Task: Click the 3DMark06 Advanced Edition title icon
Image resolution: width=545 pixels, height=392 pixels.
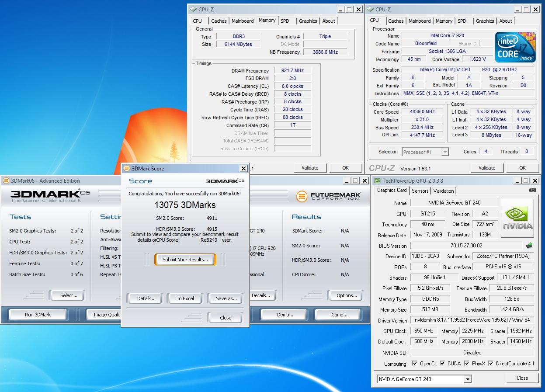Action: [x=6, y=180]
